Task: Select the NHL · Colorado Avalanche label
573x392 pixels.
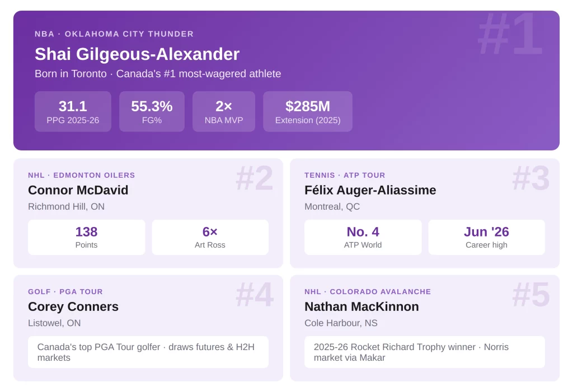Action: [368, 291]
